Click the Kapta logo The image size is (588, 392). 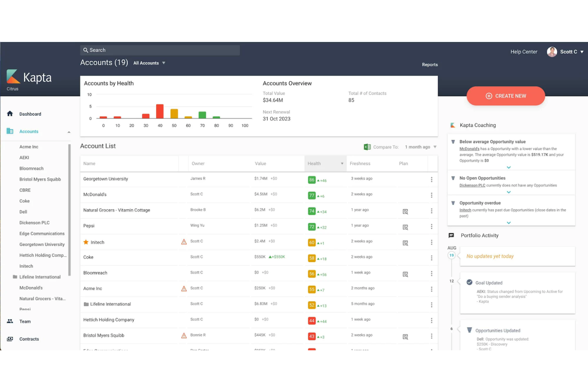[29, 77]
